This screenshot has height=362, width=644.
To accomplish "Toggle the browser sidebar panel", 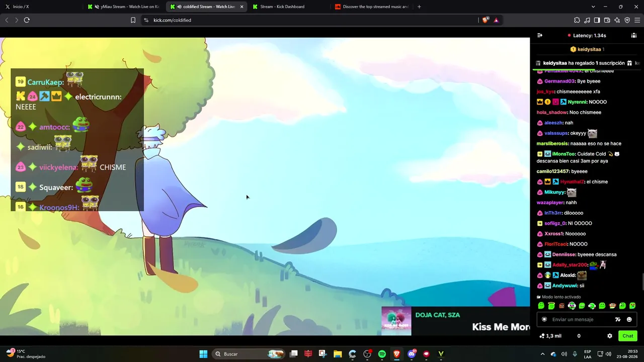I will (x=597, y=20).
